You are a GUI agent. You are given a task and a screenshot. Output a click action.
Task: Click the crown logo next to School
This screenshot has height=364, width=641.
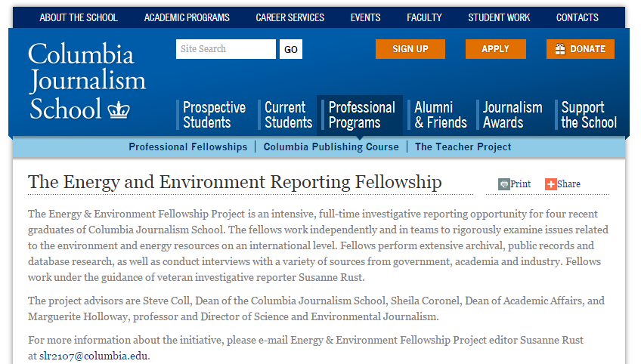(x=119, y=110)
